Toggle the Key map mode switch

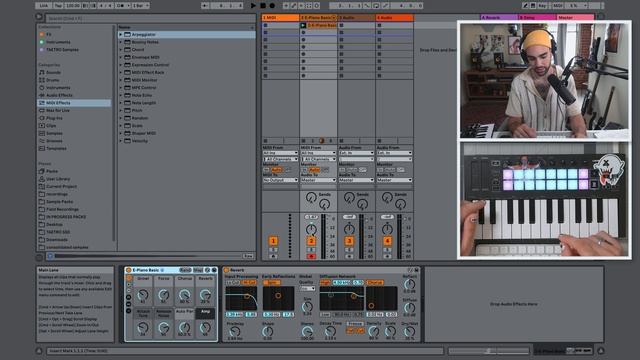pos(542,6)
